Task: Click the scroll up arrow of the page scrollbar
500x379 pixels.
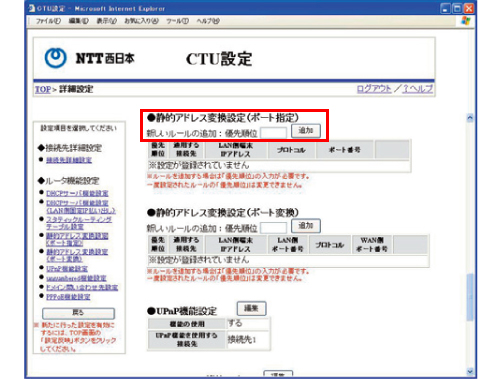Action: [470, 118]
